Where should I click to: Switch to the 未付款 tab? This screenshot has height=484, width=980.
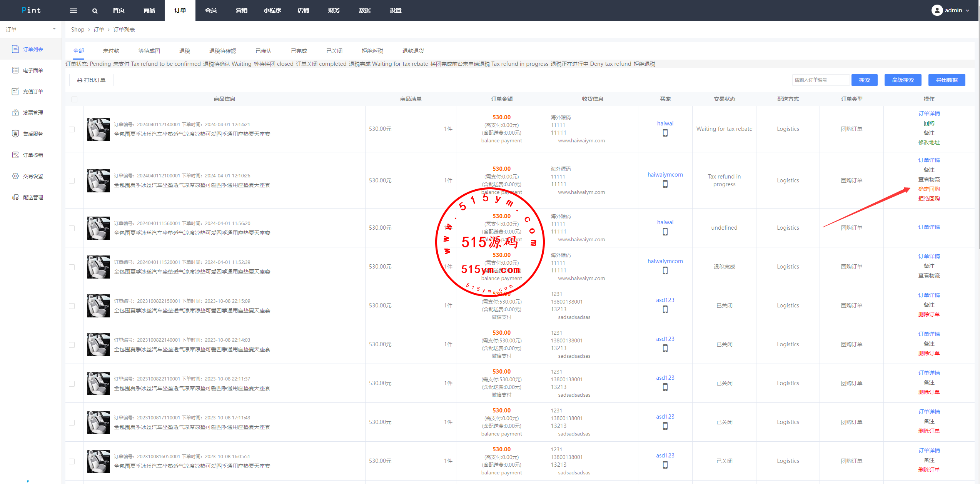111,51
